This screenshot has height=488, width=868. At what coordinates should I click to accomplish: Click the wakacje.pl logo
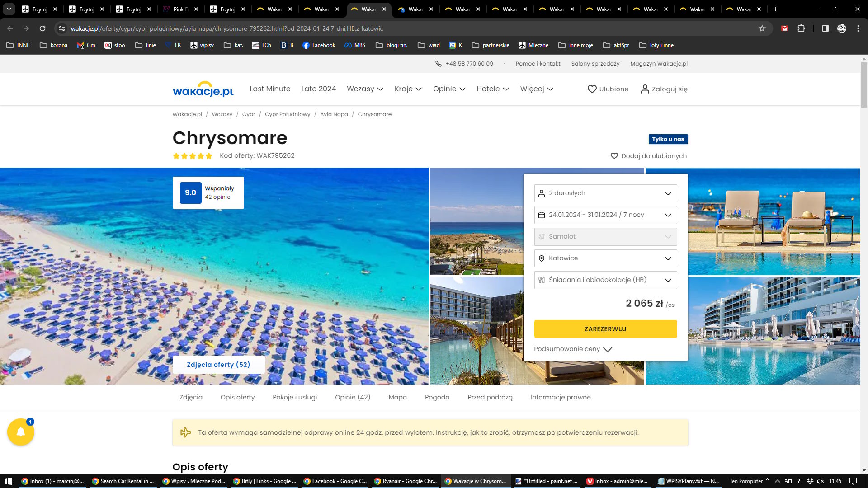203,89
